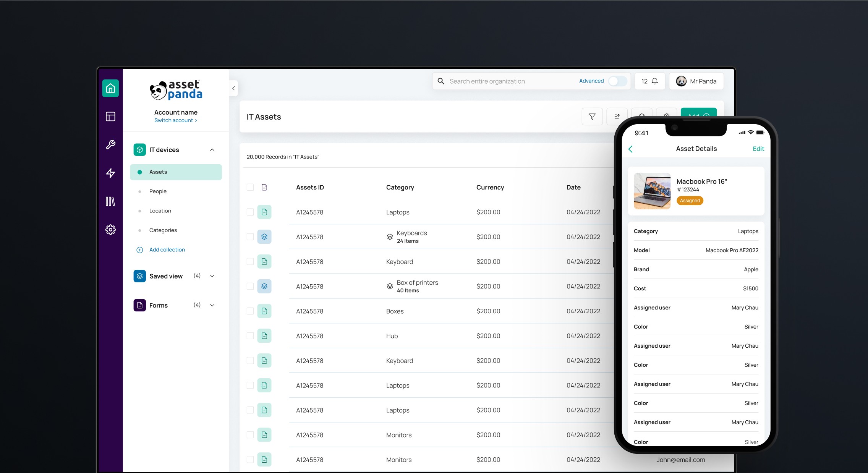Click Add collection link
Viewport: 868px width, 473px height.
coord(167,250)
